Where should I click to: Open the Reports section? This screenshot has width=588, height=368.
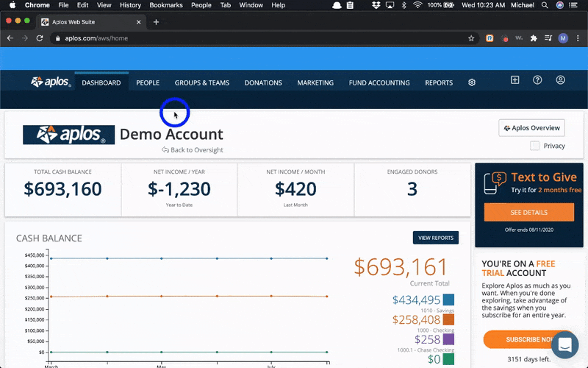point(439,82)
